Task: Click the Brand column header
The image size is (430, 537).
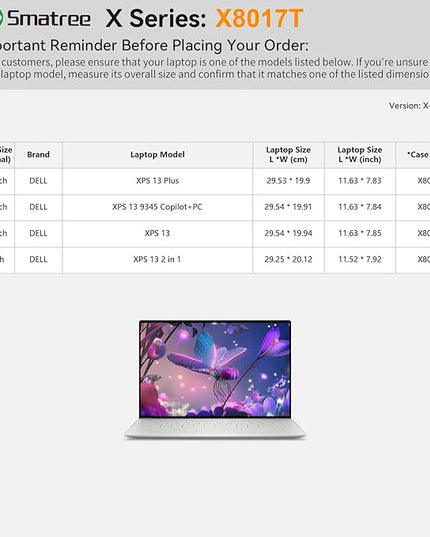Action: pyautogui.click(x=38, y=155)
